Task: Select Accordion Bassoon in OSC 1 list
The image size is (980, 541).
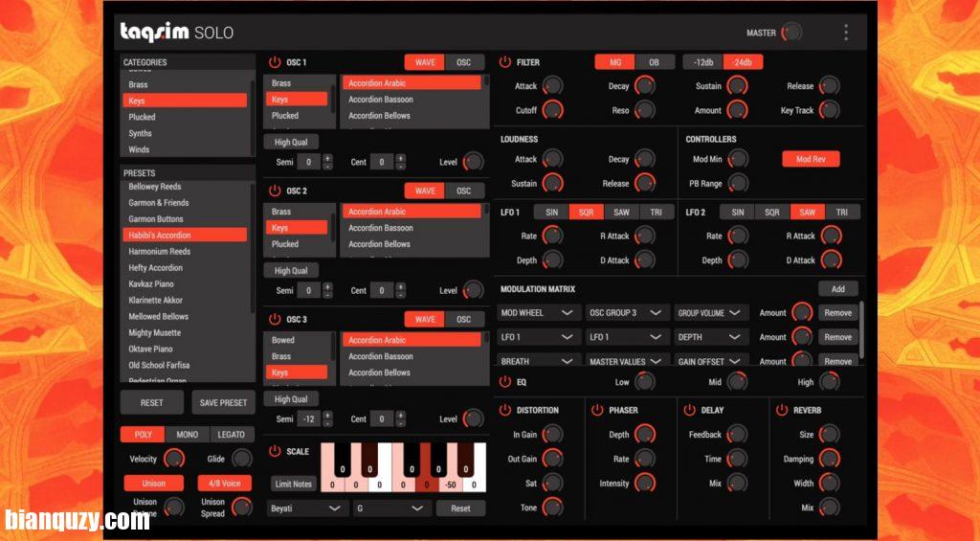Action: [x=412, y=100]
